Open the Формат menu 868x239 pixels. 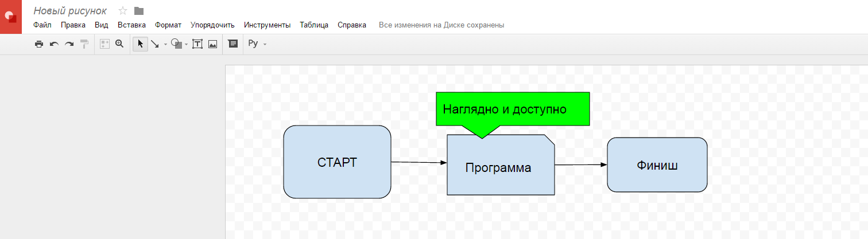(168, 25)
